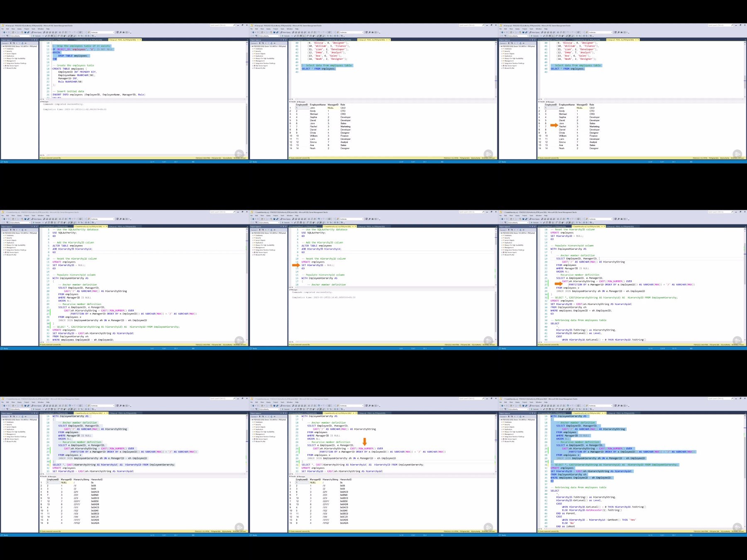Click 'HierarchyString' column header in bottom-left results
This screenshot has width=747, height=560.
(x=81, y=480)
